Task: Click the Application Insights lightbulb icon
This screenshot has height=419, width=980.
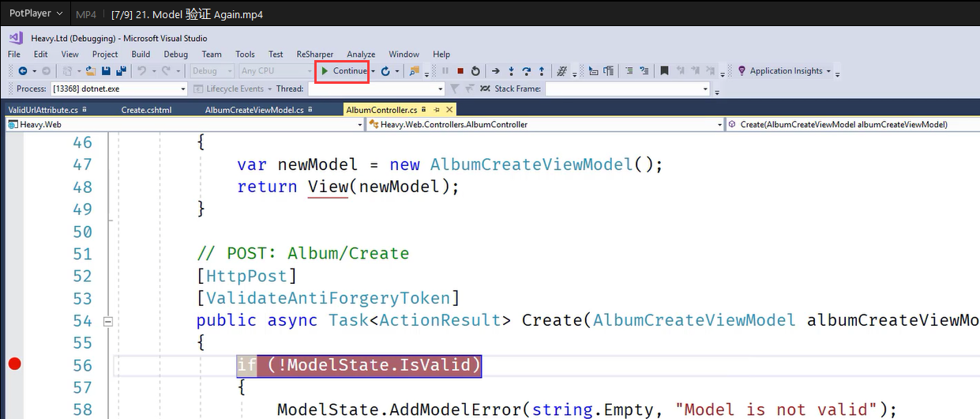Action: pos(742,71)
